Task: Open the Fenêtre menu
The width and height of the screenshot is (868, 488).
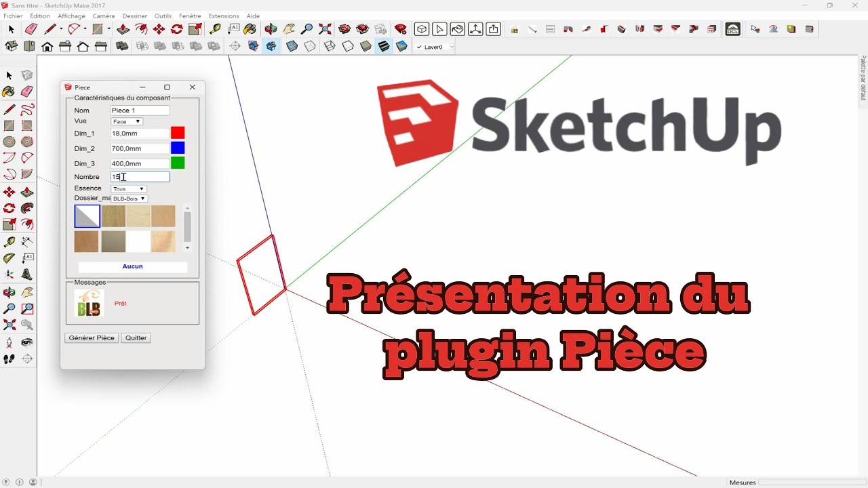Action: point(190,16)
